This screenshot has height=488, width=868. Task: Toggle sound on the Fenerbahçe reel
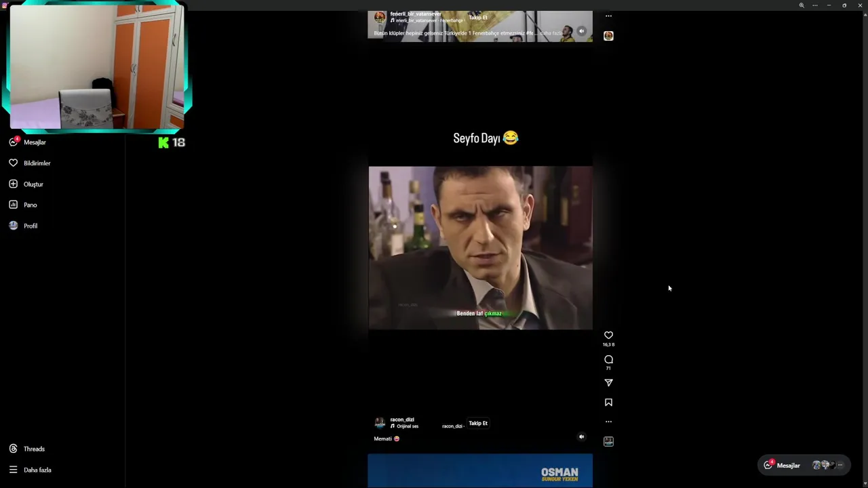pyautogui.click(x=581, y=30)
